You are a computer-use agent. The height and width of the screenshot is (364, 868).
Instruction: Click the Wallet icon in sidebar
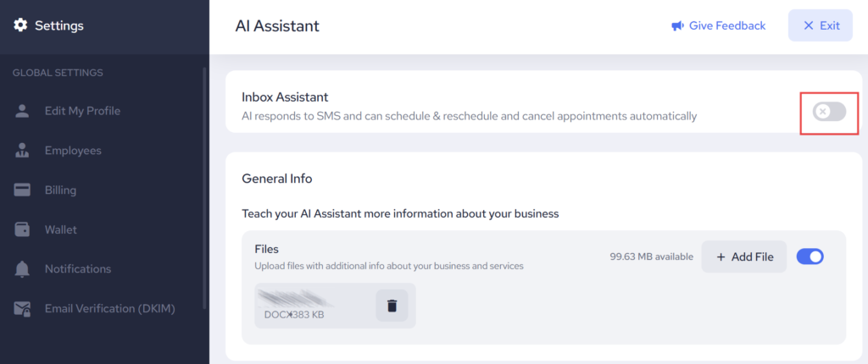pyautogui.click(x=22, y=229)
